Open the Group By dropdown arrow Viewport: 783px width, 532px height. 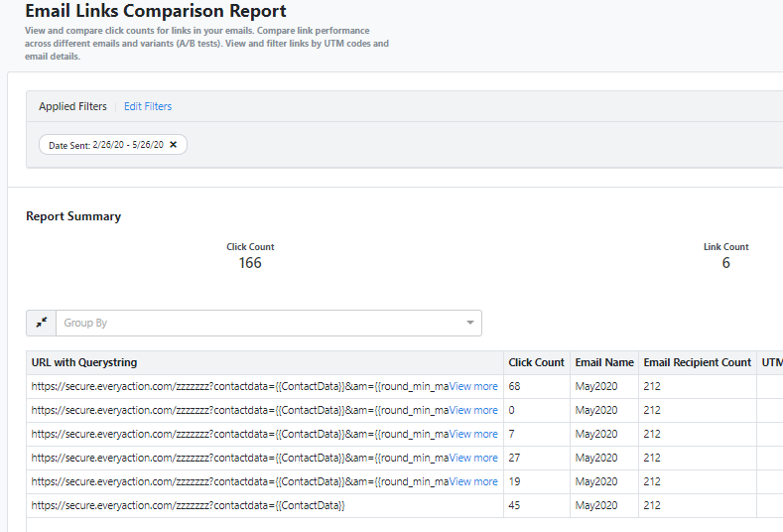(x=470, y=323)
